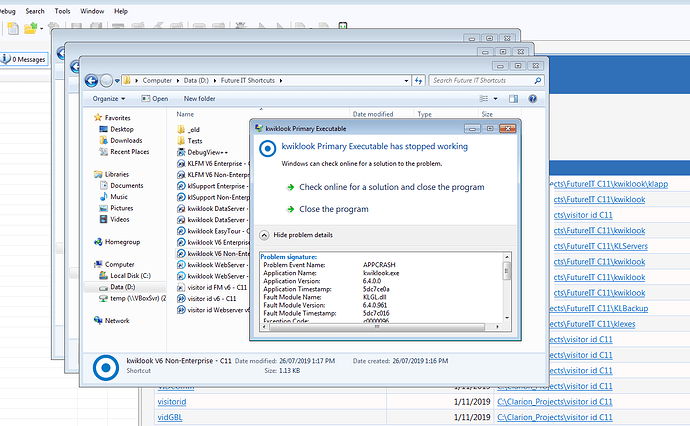
Task: Click Network icon in navigation pane
Action: point(98,320)
